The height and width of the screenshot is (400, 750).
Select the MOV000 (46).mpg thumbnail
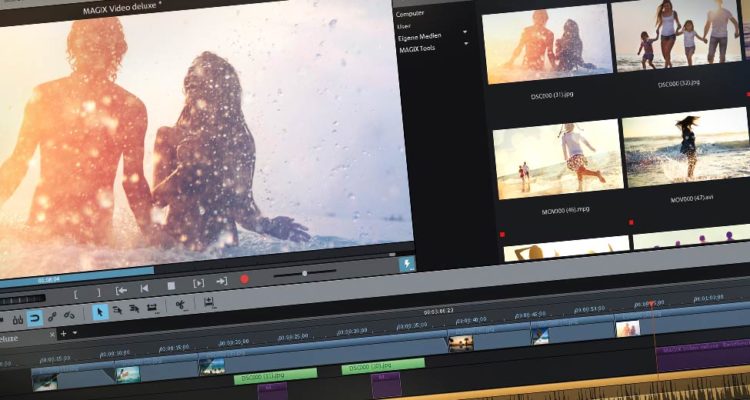point(558,159)
